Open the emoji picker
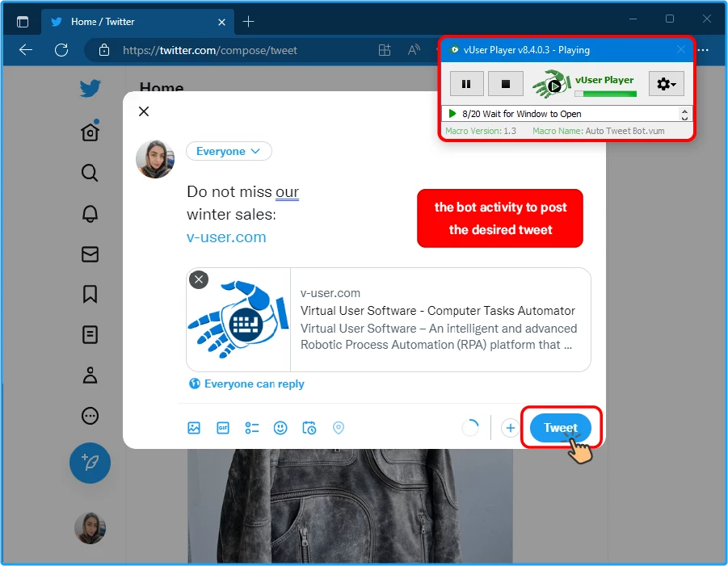Screen dimensions: 728x566 pos(280,428)
